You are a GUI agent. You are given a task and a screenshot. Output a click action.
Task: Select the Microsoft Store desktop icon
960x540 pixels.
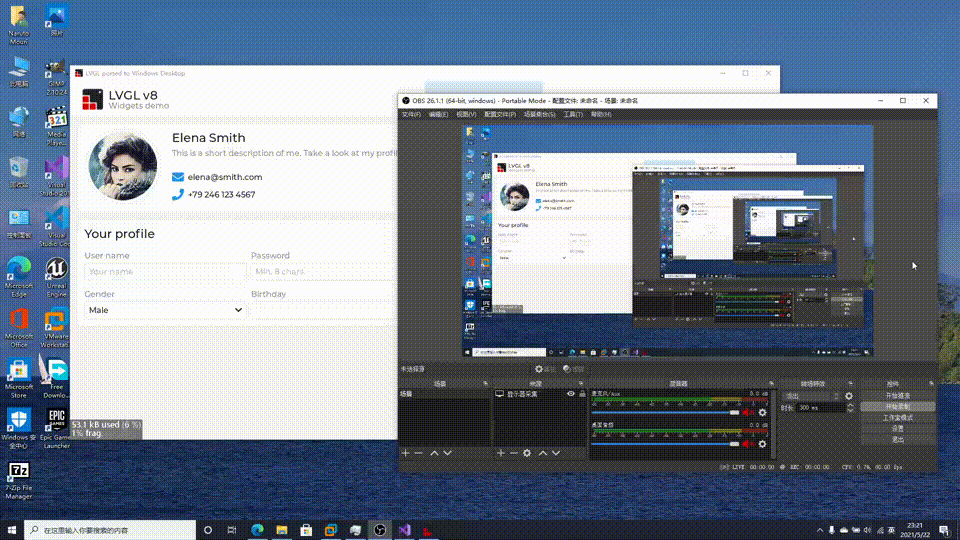(x=19, y=380)
